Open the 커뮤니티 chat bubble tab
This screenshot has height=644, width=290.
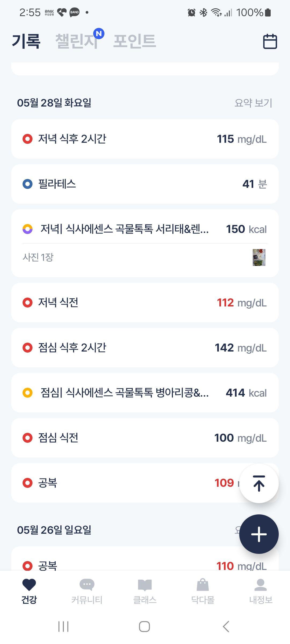[x=87, y=591]
